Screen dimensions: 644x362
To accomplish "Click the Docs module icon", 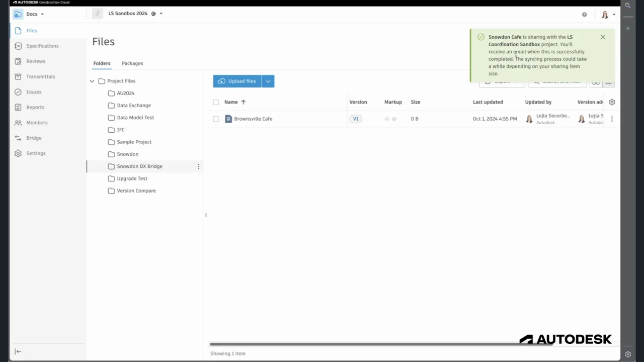I will (18, 14).
